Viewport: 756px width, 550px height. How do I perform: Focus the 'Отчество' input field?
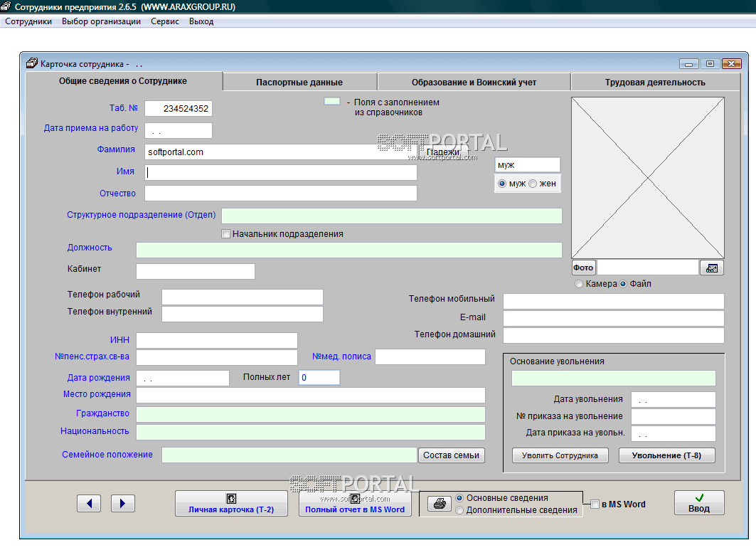coord(281,193)
